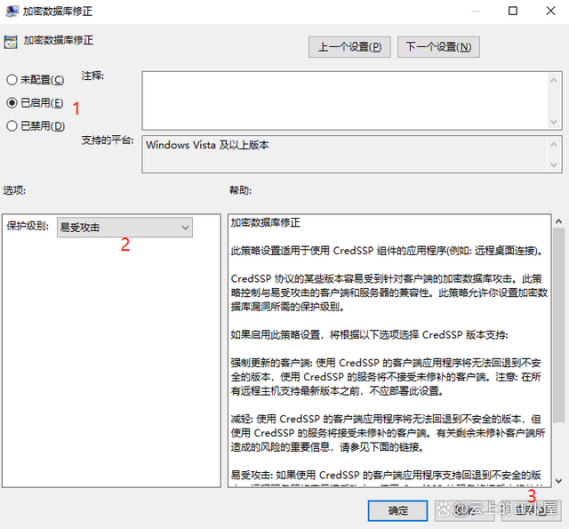Click the 选项: label
Screen dimensions: 569x529
coord(15,190)
